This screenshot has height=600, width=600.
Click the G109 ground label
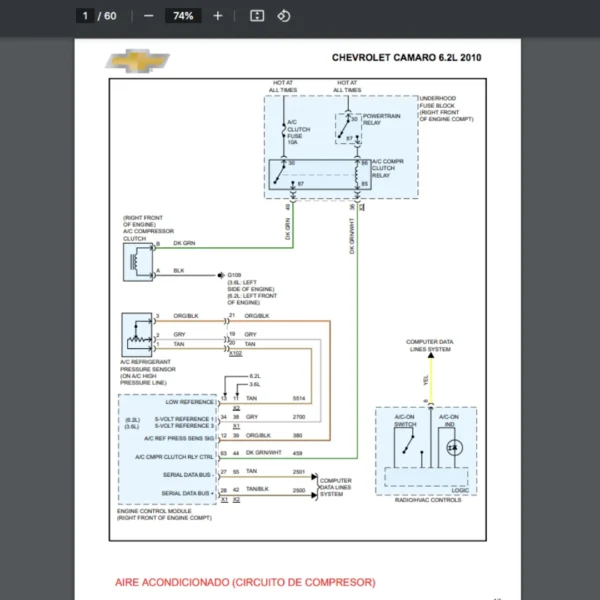click(234, 274)
